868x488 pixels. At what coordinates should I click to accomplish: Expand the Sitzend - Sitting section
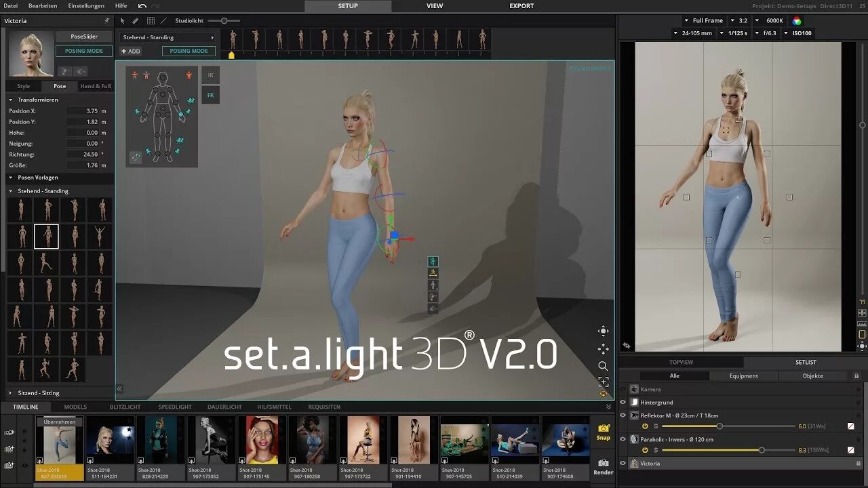click(11, 393)
